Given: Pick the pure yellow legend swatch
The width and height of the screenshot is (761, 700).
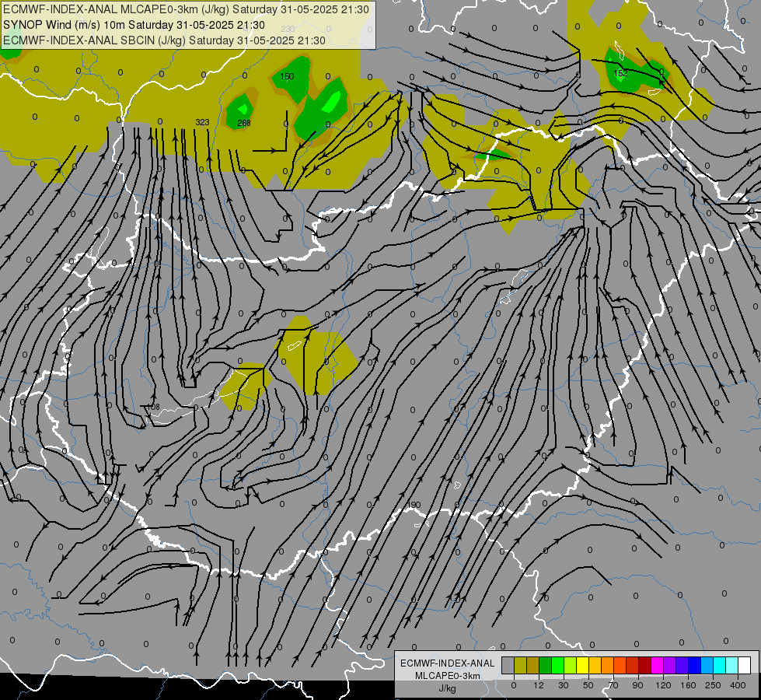Looking at the screenshot, I should 583,665.
